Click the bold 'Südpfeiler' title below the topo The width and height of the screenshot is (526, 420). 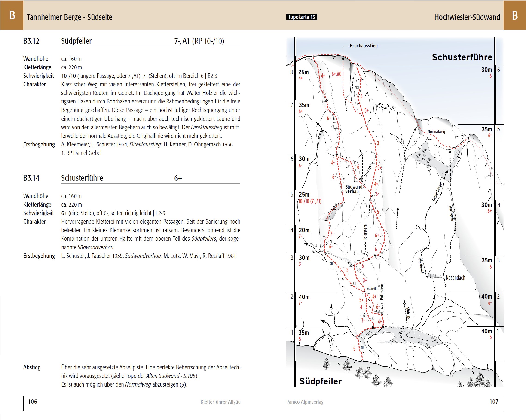(320, 381)
